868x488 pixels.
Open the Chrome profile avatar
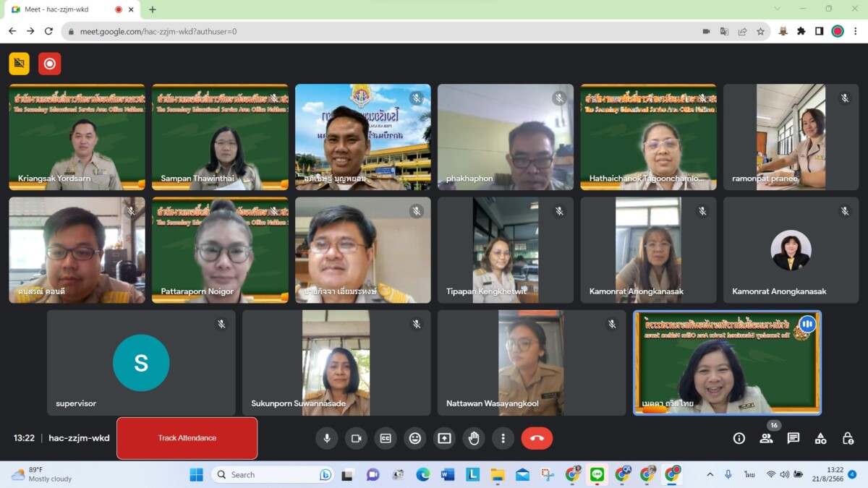click(838, 31)
